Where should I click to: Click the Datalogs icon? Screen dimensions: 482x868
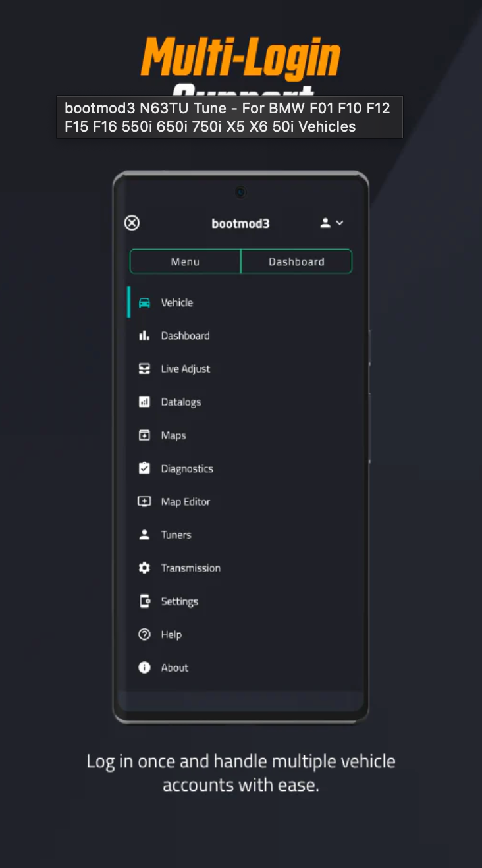coord(144,402)
